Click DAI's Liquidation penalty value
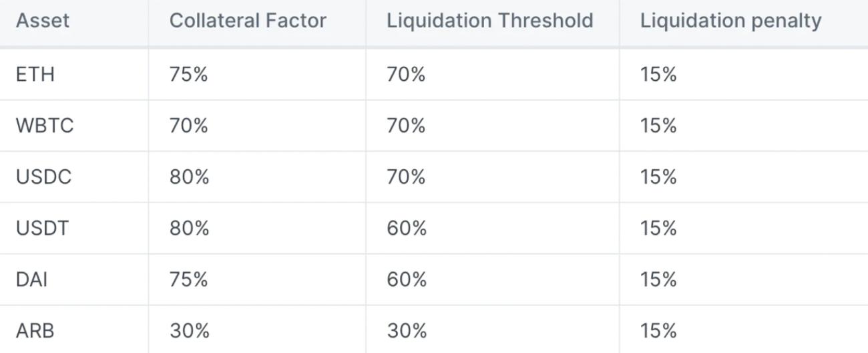This screenshot has width=868, height=353. click(658, 279)
